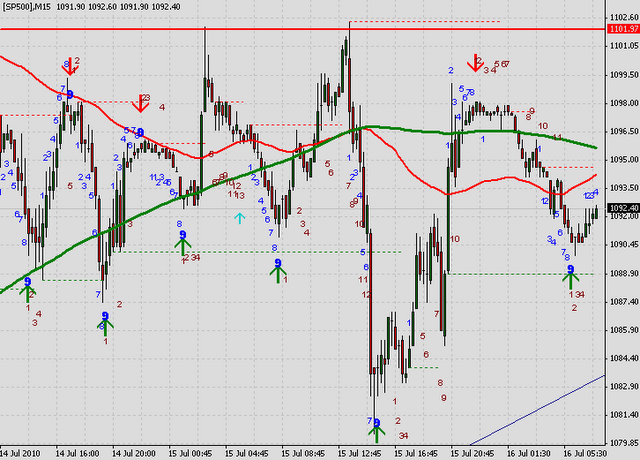Click the cyan up arrow marker
This screenshot has height=460, width=640.
pos(239,217)
